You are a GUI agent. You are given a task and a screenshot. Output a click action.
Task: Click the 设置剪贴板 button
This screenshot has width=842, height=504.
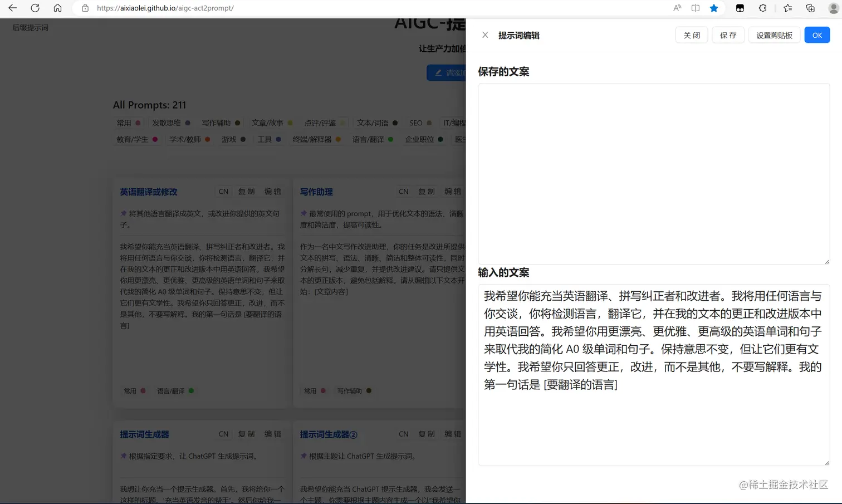click(774, 35)
